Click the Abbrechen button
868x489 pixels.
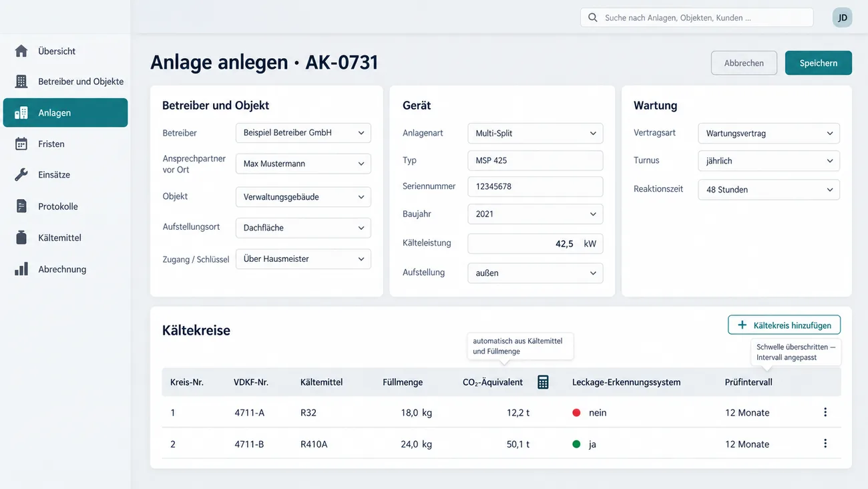[x=744, y=63]
